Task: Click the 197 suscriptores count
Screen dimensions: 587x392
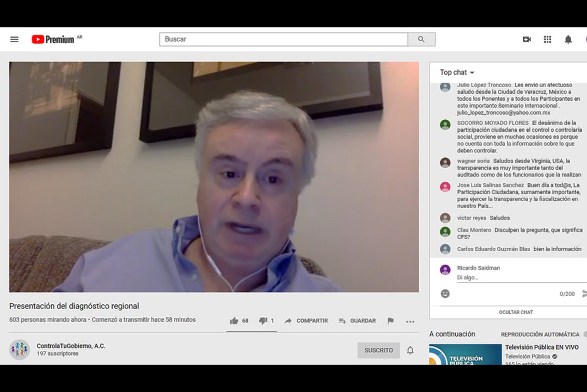Action: coord(58,353)
